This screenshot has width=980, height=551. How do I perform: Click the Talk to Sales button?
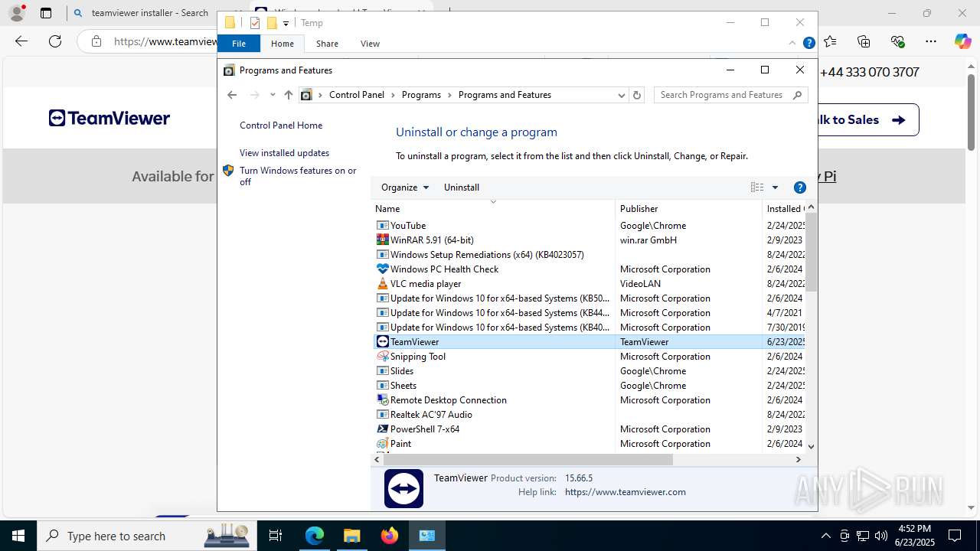(868, 119)
